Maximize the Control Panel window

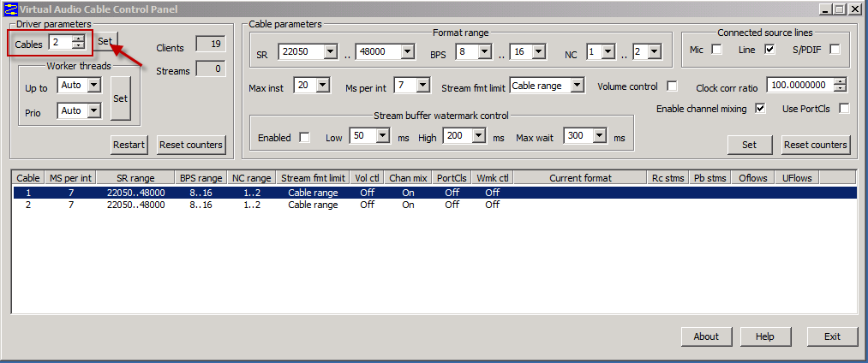point(840,9)
